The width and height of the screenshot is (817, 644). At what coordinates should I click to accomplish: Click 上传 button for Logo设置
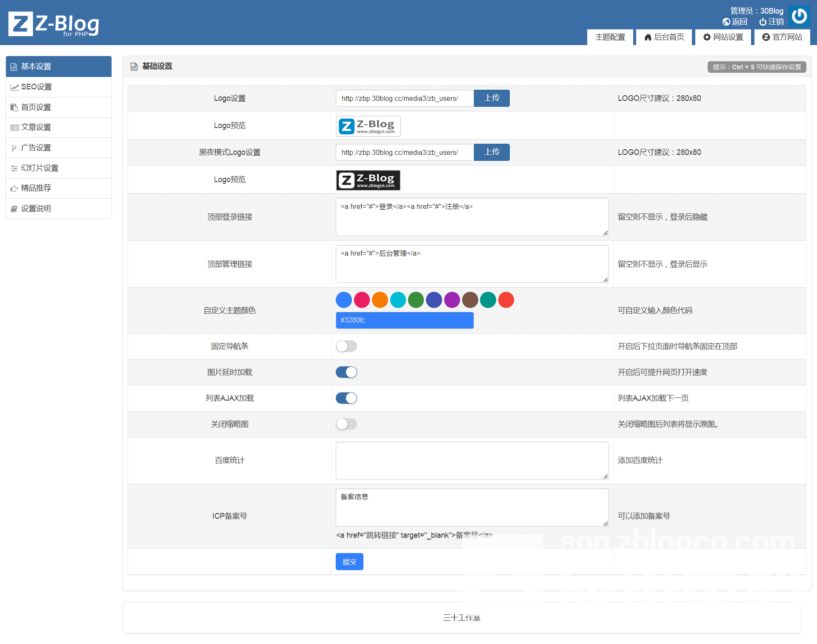(491, 98)
